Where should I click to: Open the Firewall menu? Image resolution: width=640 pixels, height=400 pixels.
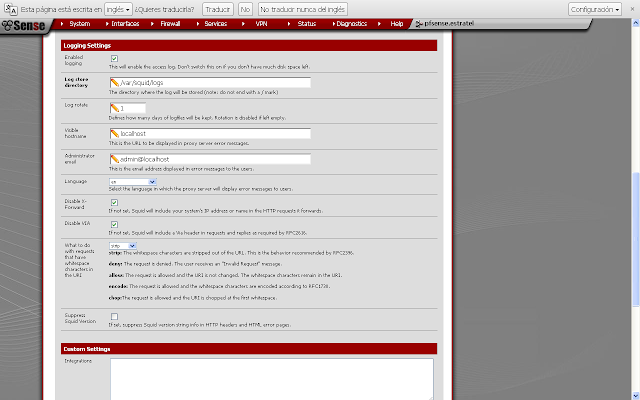[170, 24]
